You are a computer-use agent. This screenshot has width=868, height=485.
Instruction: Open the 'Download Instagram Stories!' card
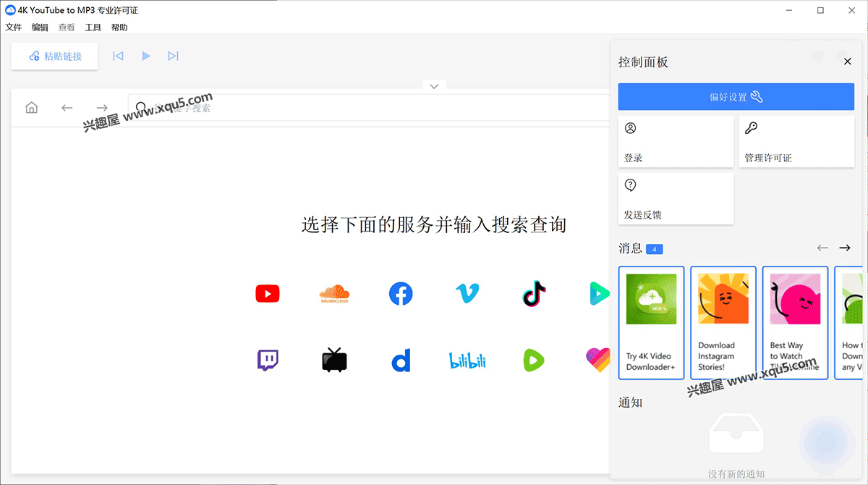point(723,323)
